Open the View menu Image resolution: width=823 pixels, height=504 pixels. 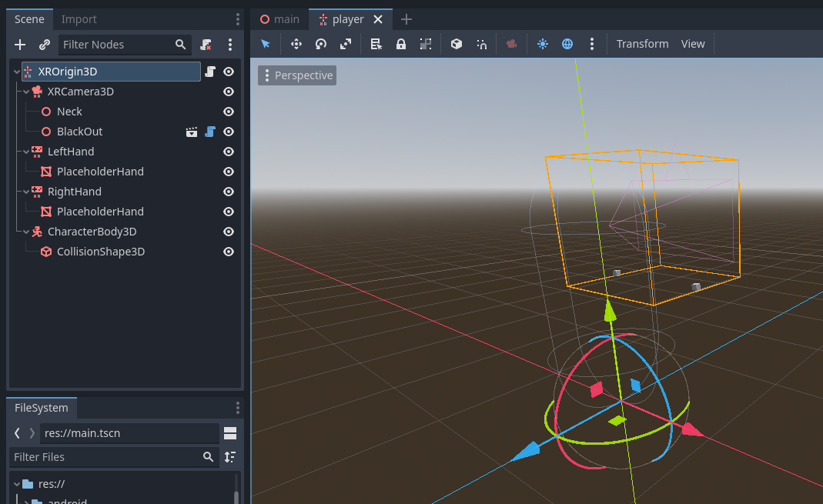[x=692, y=44]
